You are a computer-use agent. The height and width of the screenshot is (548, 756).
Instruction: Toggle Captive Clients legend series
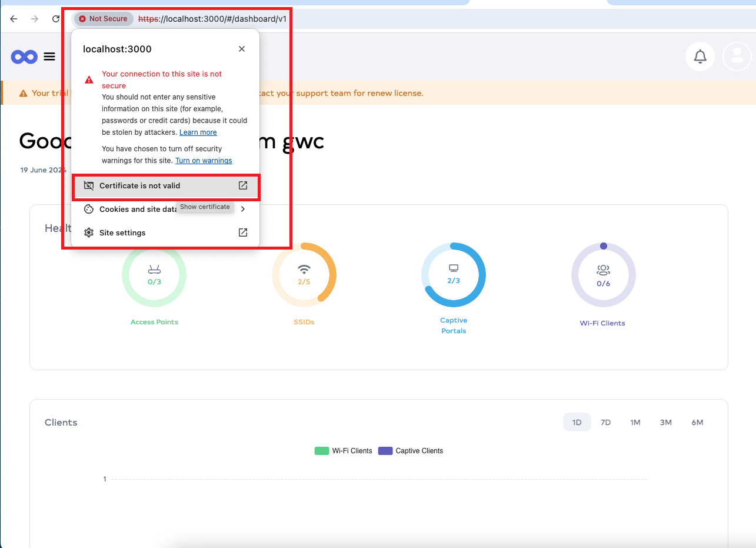pos(411,451)
